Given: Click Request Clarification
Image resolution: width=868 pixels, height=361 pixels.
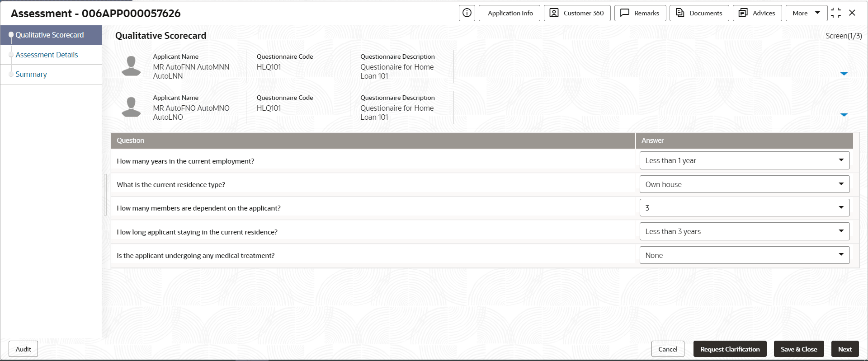Looking at the screenshot, I should (x=730, y=349).
